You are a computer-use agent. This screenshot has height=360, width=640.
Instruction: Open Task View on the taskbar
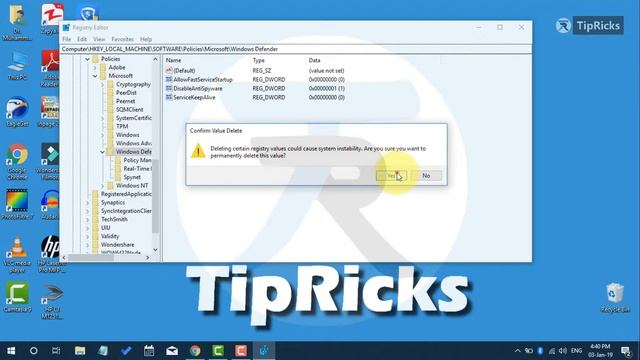pos(56,351)
